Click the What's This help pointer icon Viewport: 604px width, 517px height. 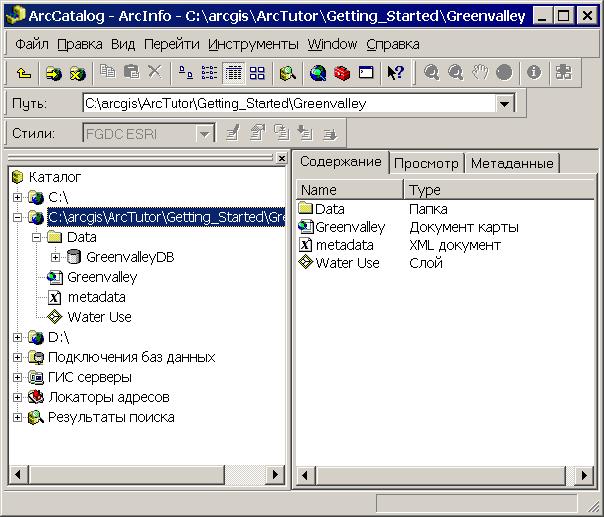[x=396, y=72]
